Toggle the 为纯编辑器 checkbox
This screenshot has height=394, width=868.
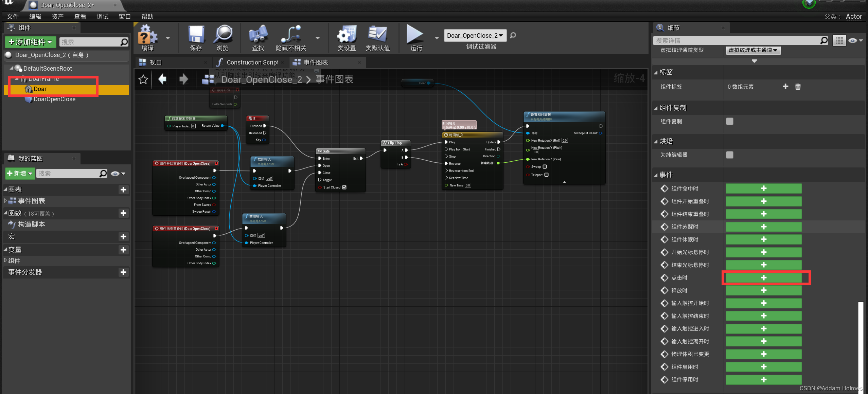(730, 155)
